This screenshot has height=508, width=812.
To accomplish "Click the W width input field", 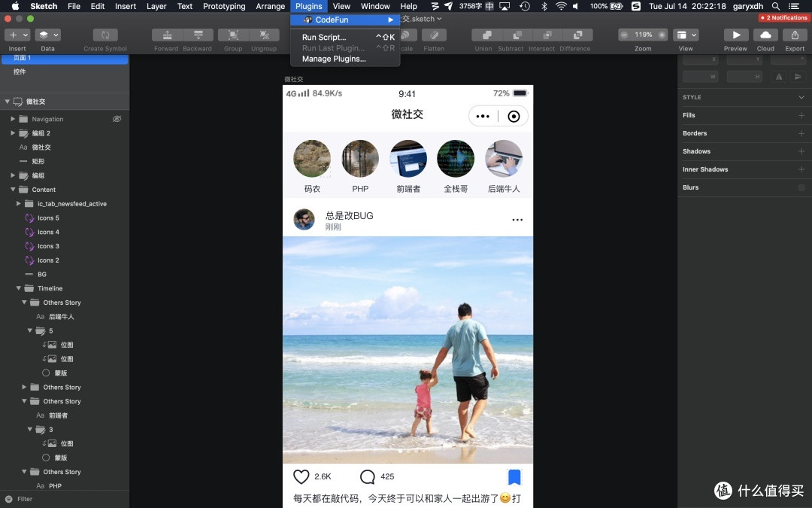I will tap(701, 77).
